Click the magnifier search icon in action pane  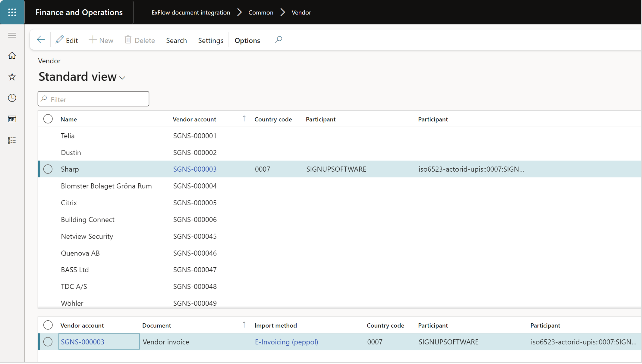279,40
